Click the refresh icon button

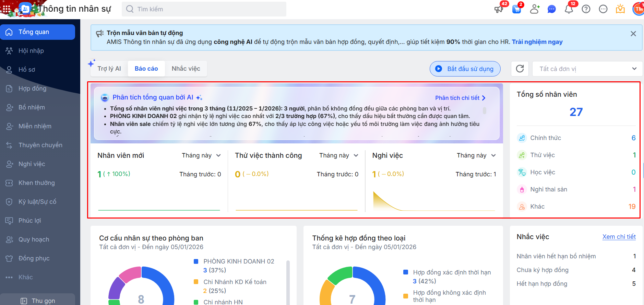520,69
